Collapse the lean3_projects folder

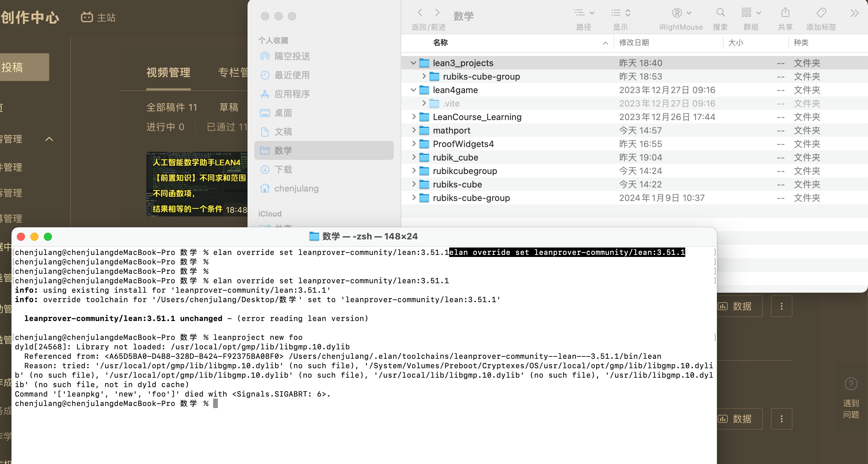point(413,63)
